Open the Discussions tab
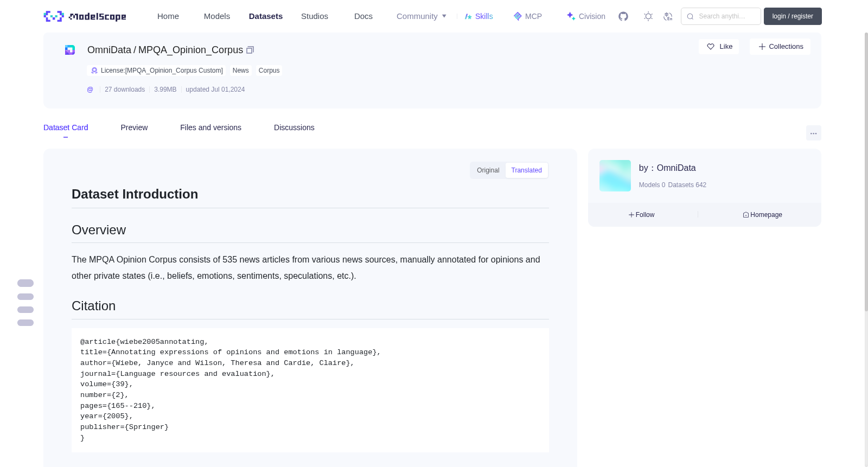 pos(294,127)
